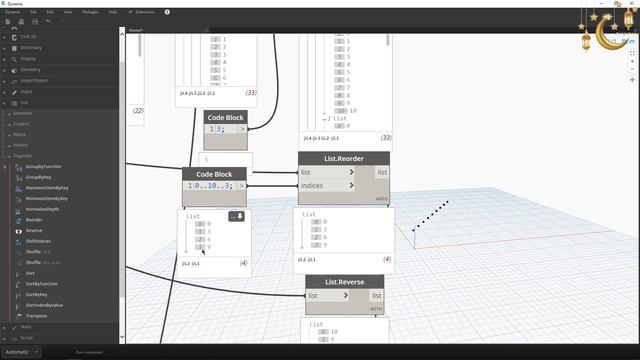The width and height of the screenshot is (640, 360).
Task: Open the Extensions menu
Action: pos(142,12)
